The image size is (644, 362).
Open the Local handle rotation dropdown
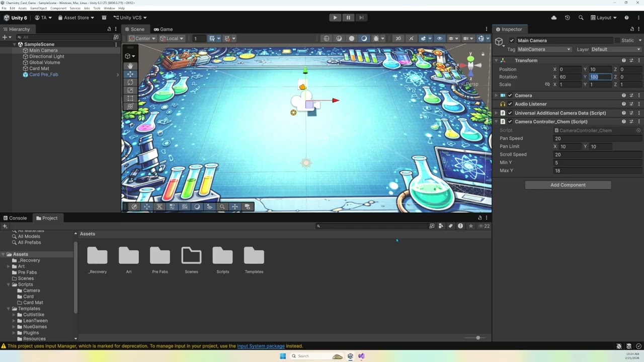point(172,39)
